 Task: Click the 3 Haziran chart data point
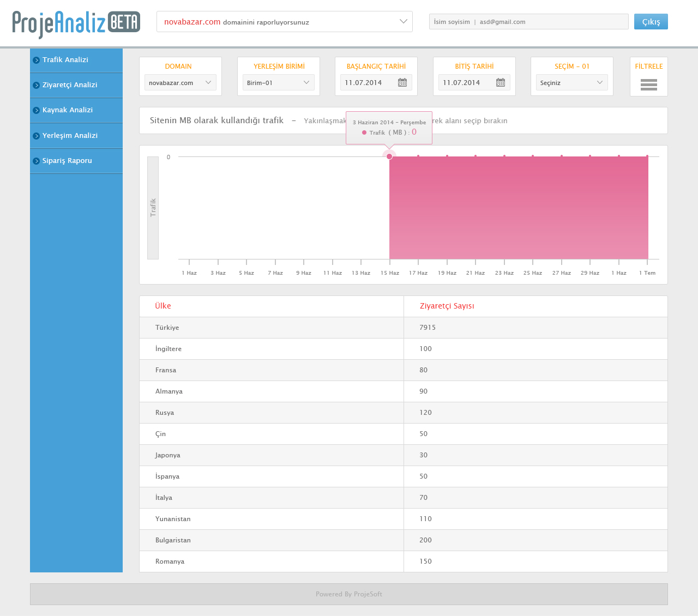[389, 156]
